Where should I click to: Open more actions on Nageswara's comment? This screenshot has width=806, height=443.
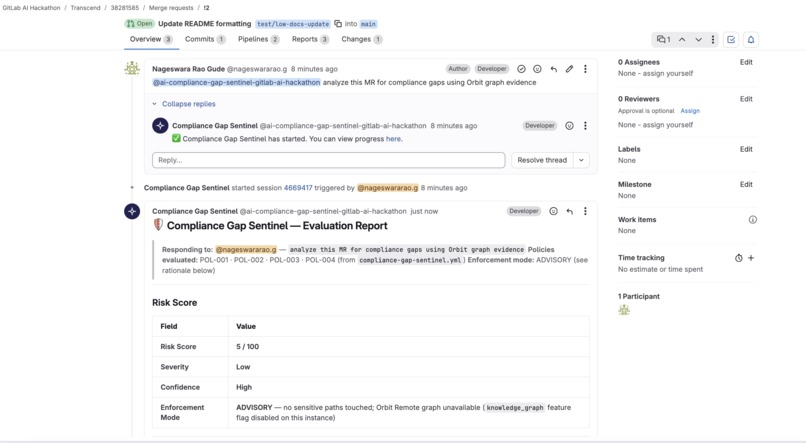[585, 69]
